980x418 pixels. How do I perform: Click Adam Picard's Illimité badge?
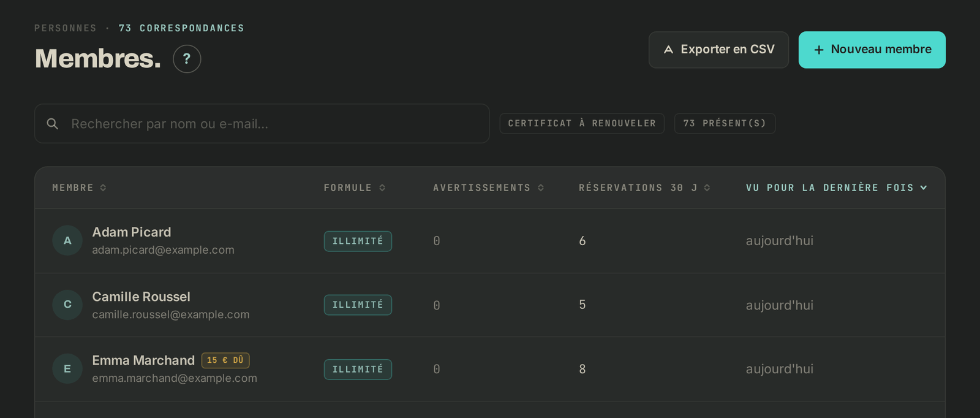point(358,241)
